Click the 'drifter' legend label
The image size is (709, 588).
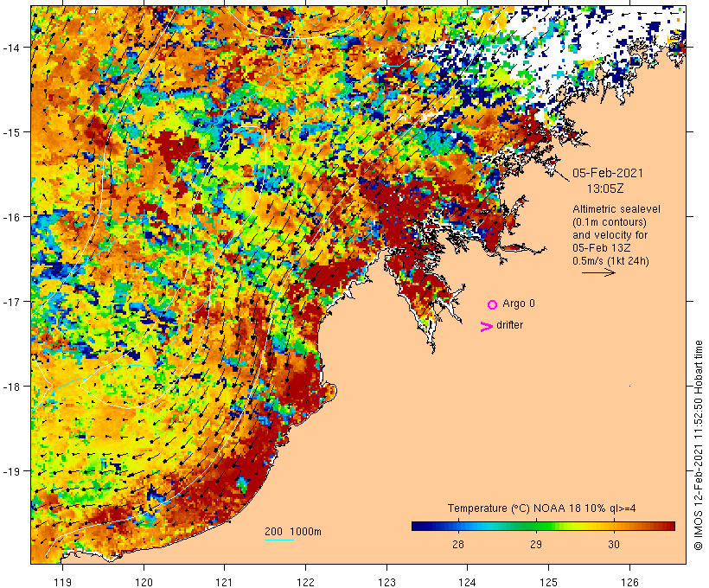[509, 325]
